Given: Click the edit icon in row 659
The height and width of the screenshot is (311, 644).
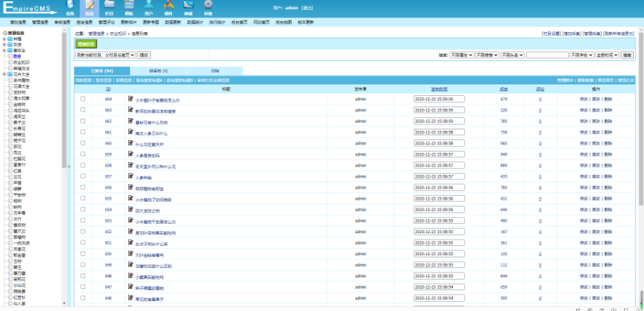Looking at the screenshot, I should coord(131,154).
